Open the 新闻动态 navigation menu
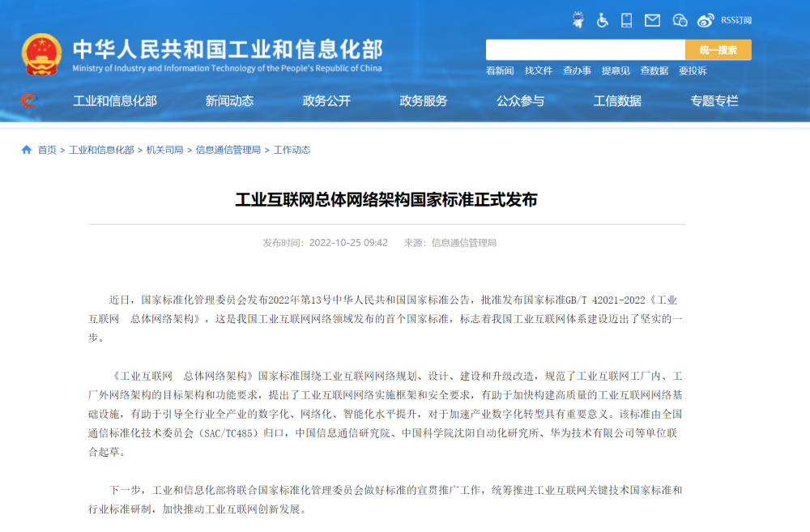 click(x=229, y=101)
